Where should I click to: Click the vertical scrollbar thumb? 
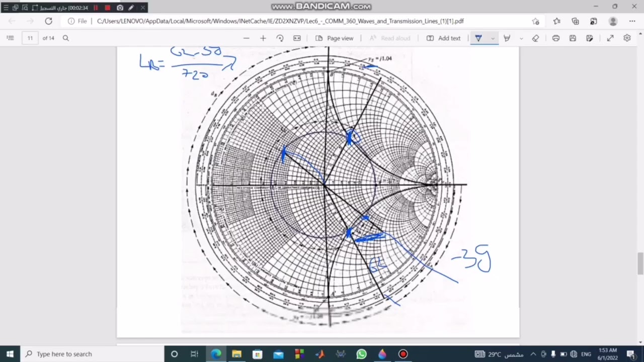coord(640,264)
